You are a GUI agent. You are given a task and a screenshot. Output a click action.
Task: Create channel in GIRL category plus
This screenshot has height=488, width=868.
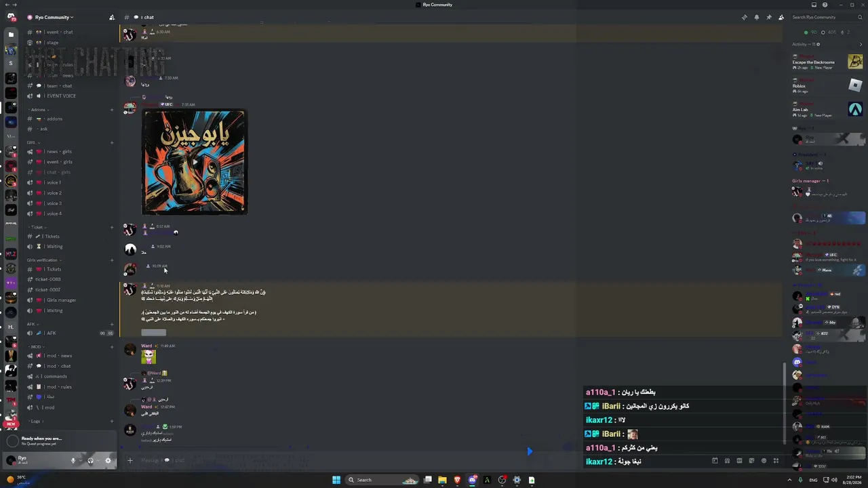(112, 142)
